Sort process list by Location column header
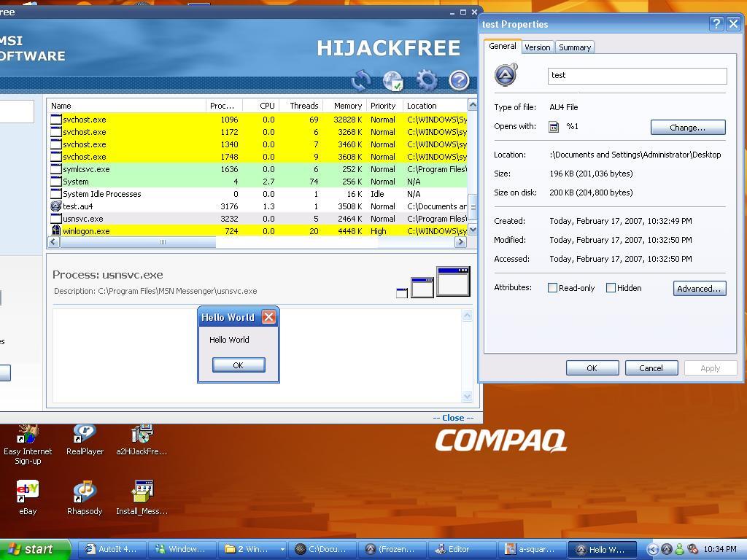Screen dimensions: 747x560 pyautogui.click(x=435, y=105)
